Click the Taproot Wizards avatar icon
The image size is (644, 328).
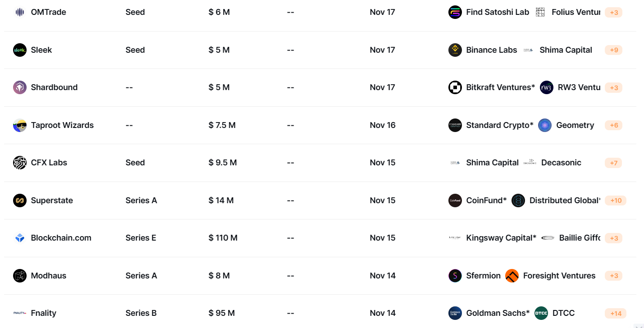pos(20,125)
